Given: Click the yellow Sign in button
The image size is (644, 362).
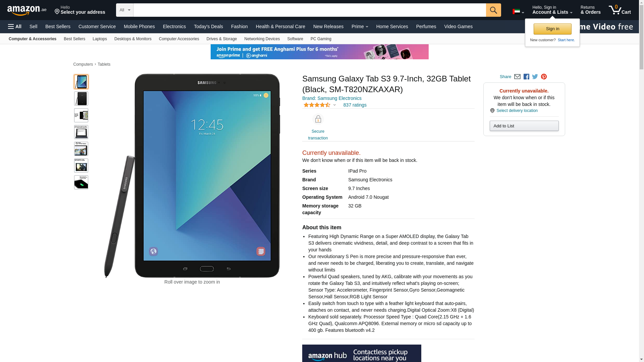Looking at the screenshot, I should (552, 29).
